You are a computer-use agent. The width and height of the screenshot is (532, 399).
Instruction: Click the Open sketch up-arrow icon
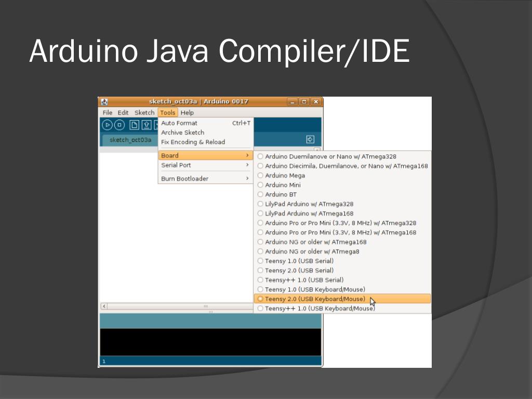point(147,125)
